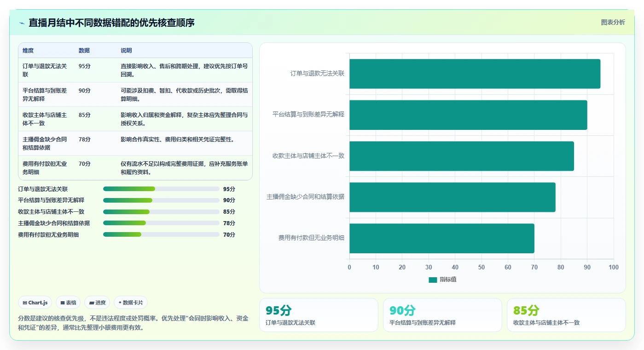
Task: Click the 78分 value beside the progress bar
Action: pyautogui.click(x=229, y=223)
